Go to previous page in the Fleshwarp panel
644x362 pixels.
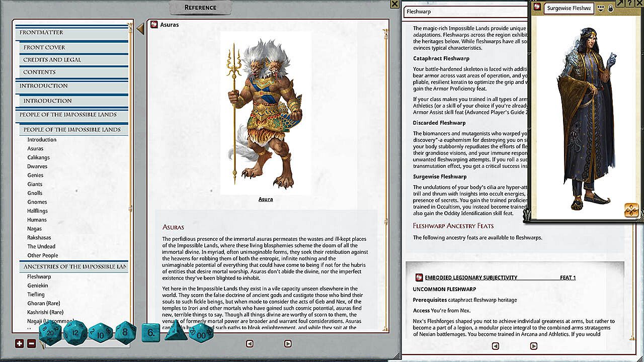[495, 346]
